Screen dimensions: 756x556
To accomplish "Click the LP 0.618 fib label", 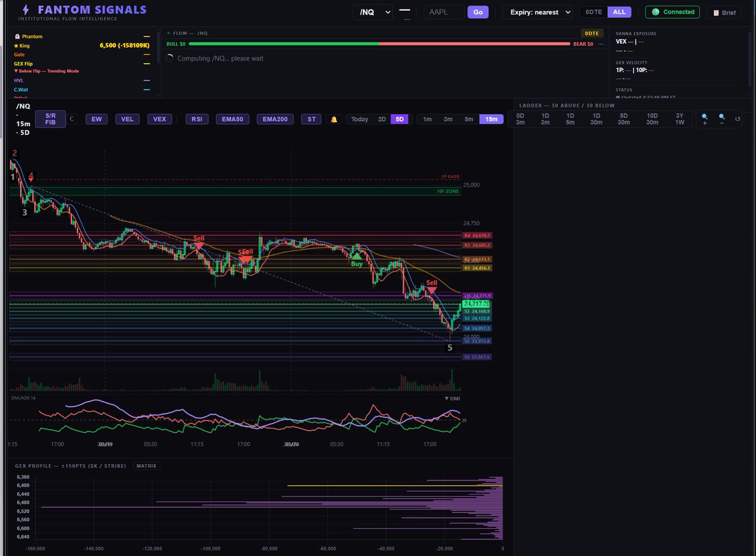I will [450, 177].
